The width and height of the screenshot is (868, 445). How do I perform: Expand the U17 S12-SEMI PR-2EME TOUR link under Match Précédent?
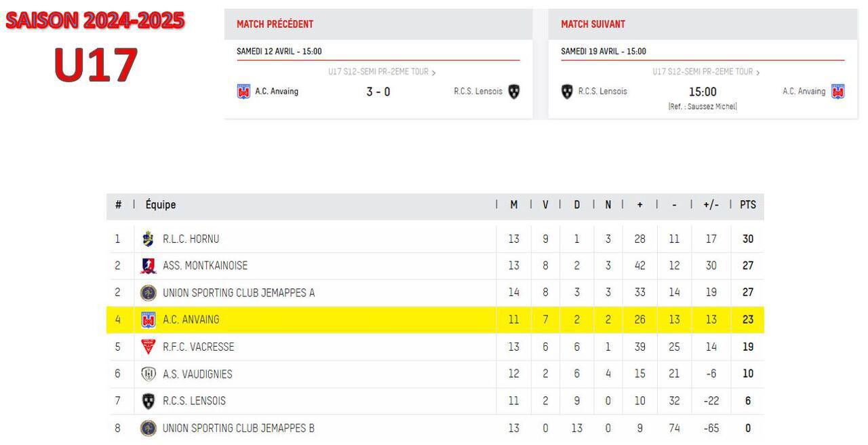coord(382,72)
